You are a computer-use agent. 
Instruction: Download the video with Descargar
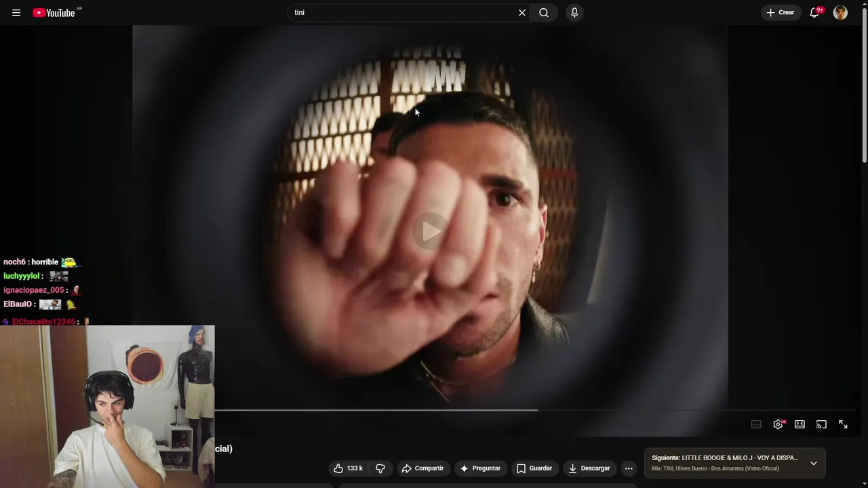click(589, 468)
